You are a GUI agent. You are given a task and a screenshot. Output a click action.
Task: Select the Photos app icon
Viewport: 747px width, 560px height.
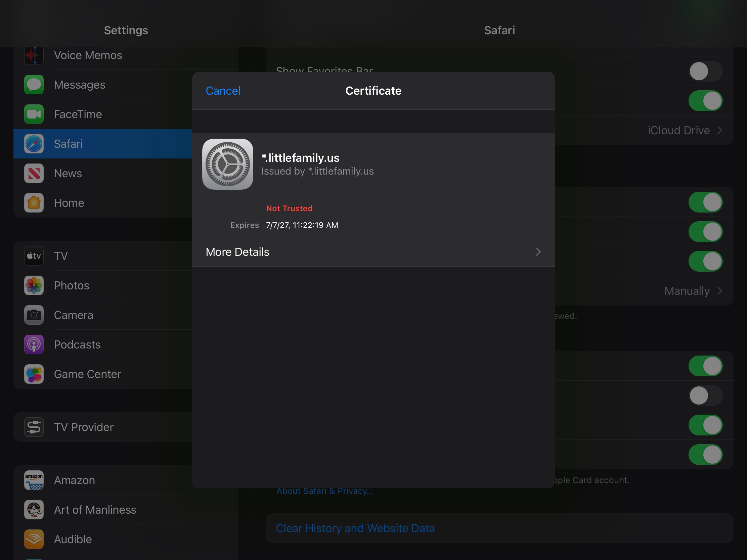[x=34, y=285]
